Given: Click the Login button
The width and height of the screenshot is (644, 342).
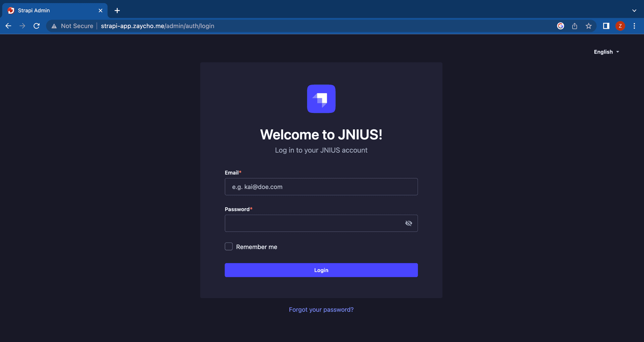Looking at the screenshot, I should (321, 270).
